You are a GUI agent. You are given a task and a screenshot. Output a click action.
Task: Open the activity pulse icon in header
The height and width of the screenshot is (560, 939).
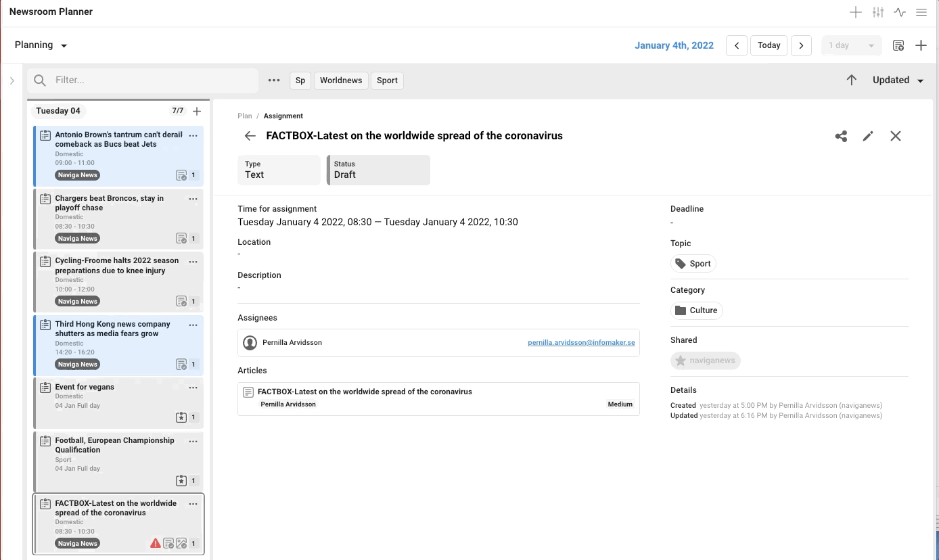(x=899, y=12)
